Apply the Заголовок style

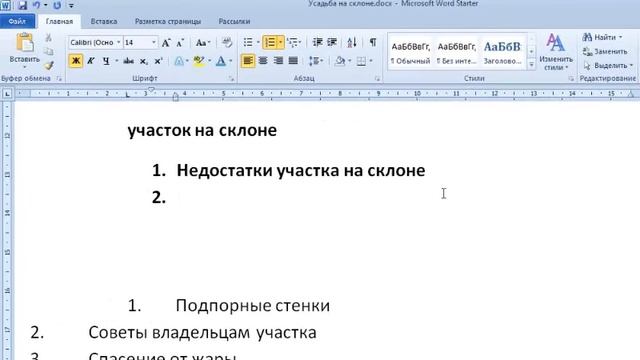[502, 52]
